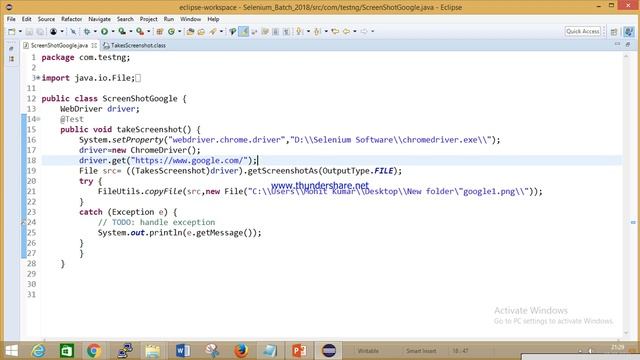640x360 pixels.
Task: Open the Project menu
Action: (149, 19)
